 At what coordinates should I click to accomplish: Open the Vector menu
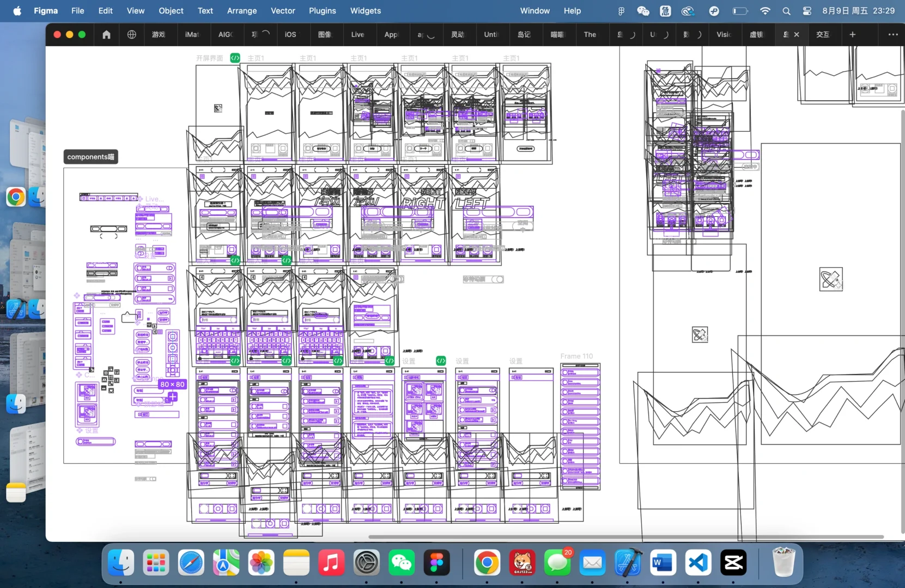(283, 11)
